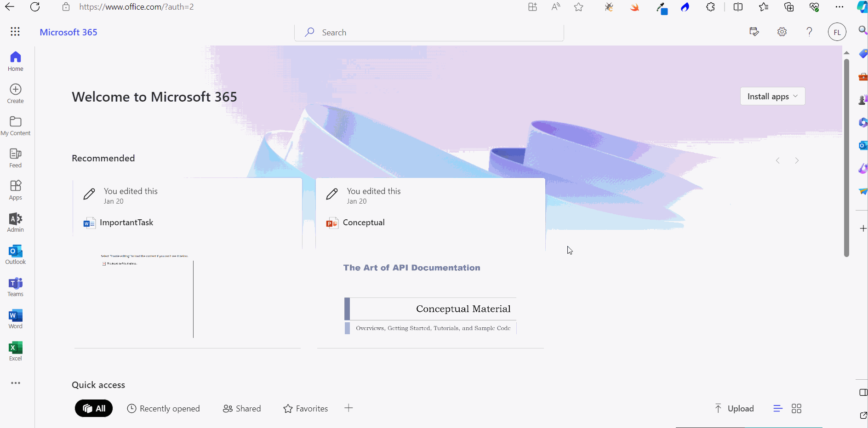Open the Feed page
This screenshot has height=428, width=868.
pyautogui.click(x=16, y=158)
